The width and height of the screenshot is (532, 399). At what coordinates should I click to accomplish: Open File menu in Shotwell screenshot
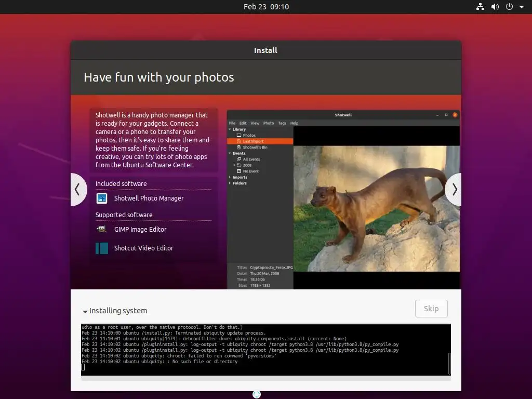click(232, 123)
